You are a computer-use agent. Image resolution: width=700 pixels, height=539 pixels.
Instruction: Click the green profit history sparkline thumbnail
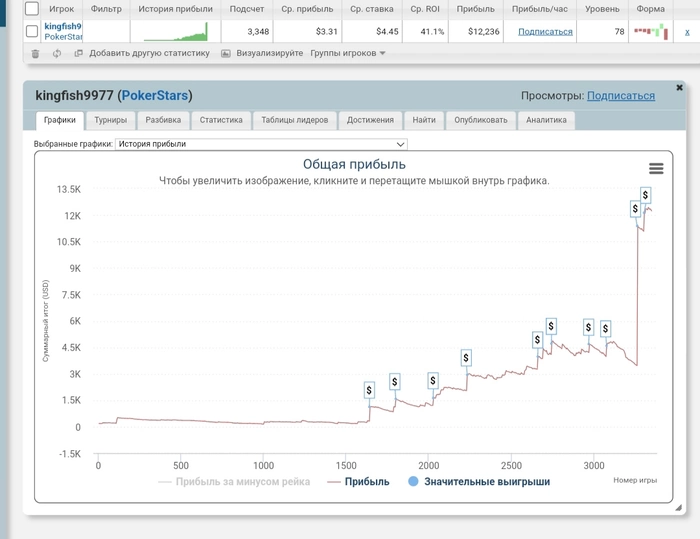point(176,31)
